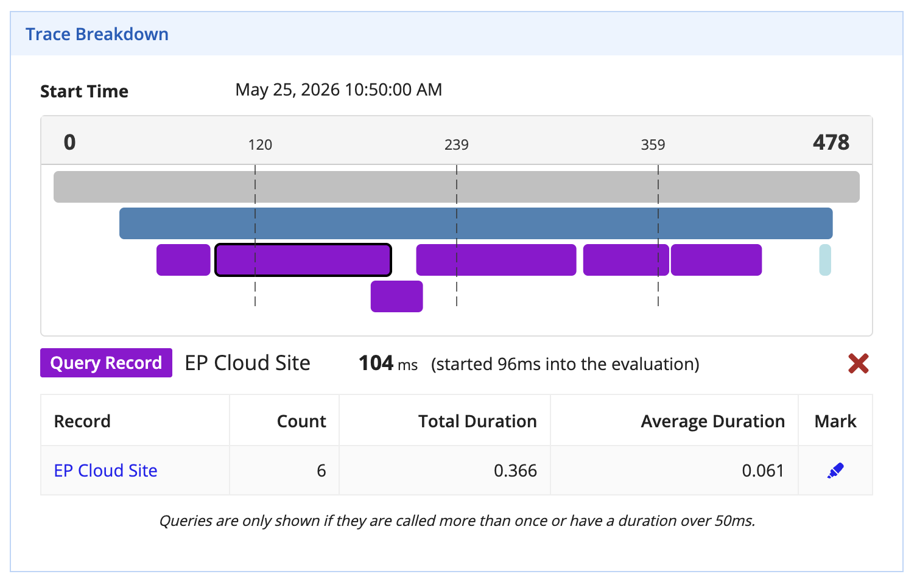Click the red X close icon
The image size is (917, 588).
click(858, 363)
